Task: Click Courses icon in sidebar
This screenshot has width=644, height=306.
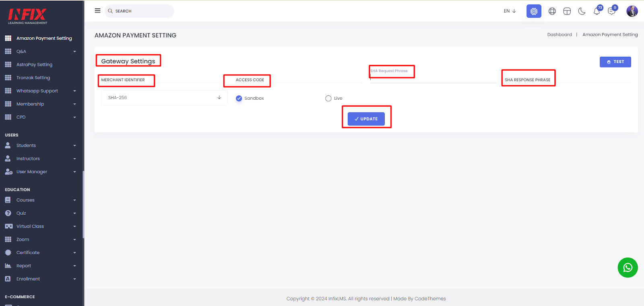Action: coord(8,200)
